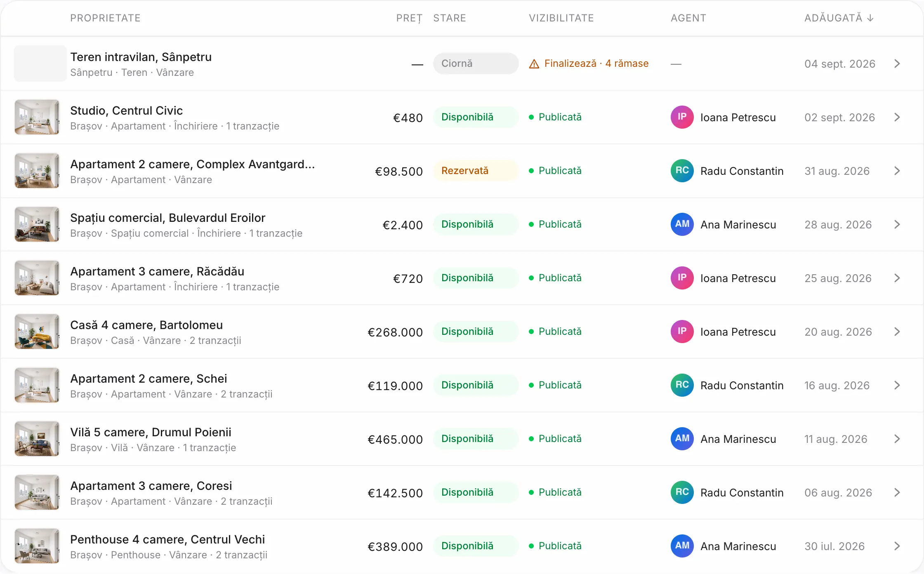
Task: Open Apartament 2 camere, Complex Avantgarden title
Action: [x=193, y=164]
